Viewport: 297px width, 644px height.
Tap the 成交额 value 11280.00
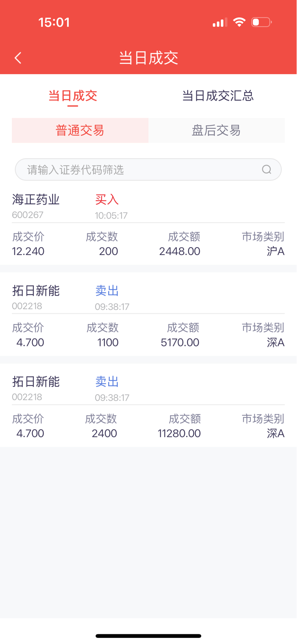pos(179,433)
